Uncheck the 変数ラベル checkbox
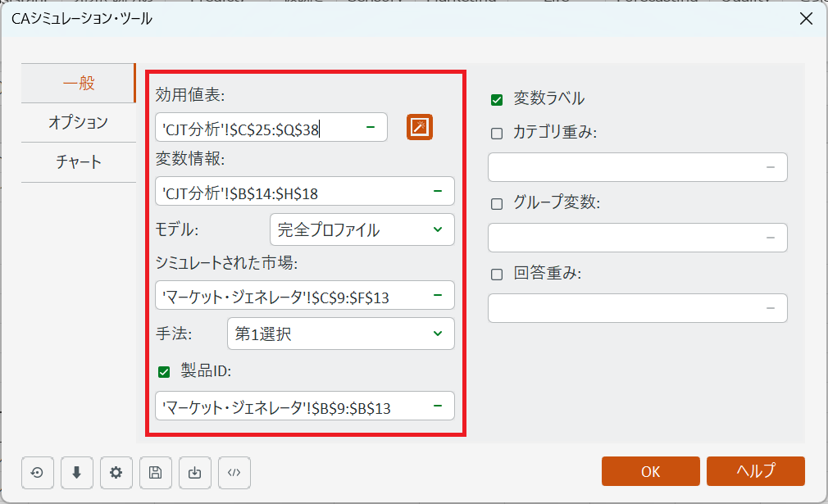The image size is (828, 504). [497, 100]
